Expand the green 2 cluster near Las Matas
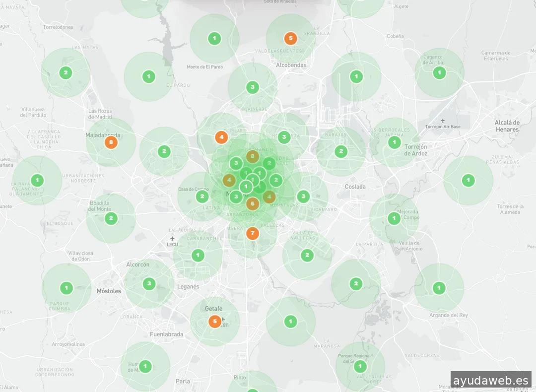This screenshot has width=536, height=392. click(66, 73)
